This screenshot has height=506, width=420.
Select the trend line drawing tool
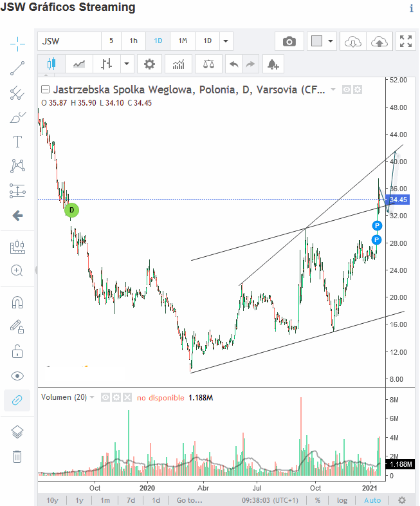[x=17, y=68]
